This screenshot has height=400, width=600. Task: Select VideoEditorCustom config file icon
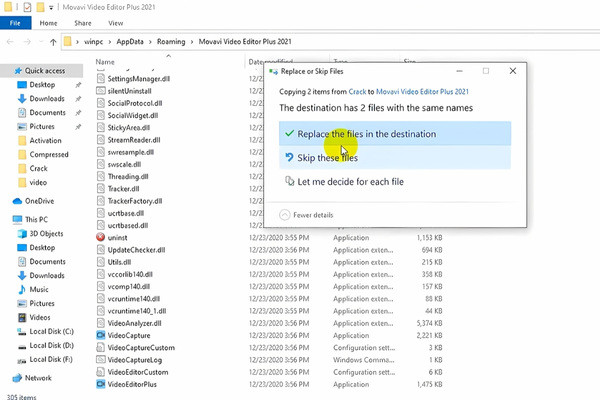tap(101, 372)
